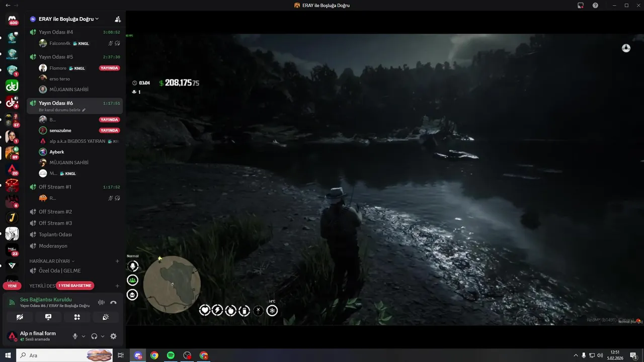
Task: Disconnect from voice with hang-up icon
Action: pyautogui.click(x=113, y=302)
